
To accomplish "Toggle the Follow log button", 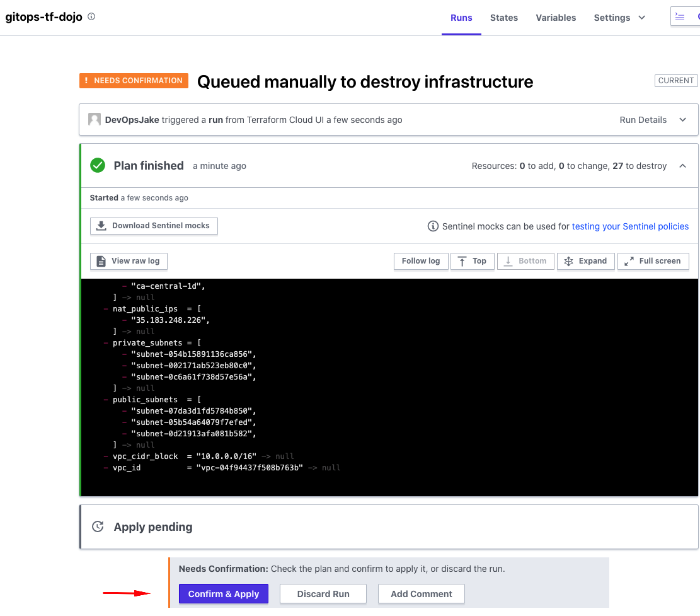I will pyautogui.click(x=420, y=261).
